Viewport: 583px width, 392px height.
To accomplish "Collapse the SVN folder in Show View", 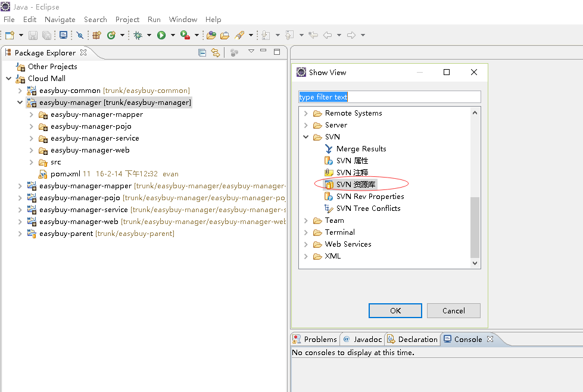I will point(305,137).
